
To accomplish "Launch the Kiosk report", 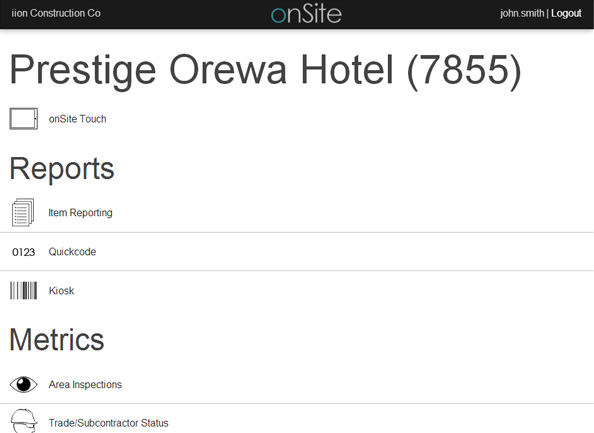I will [x=61, y=291].
